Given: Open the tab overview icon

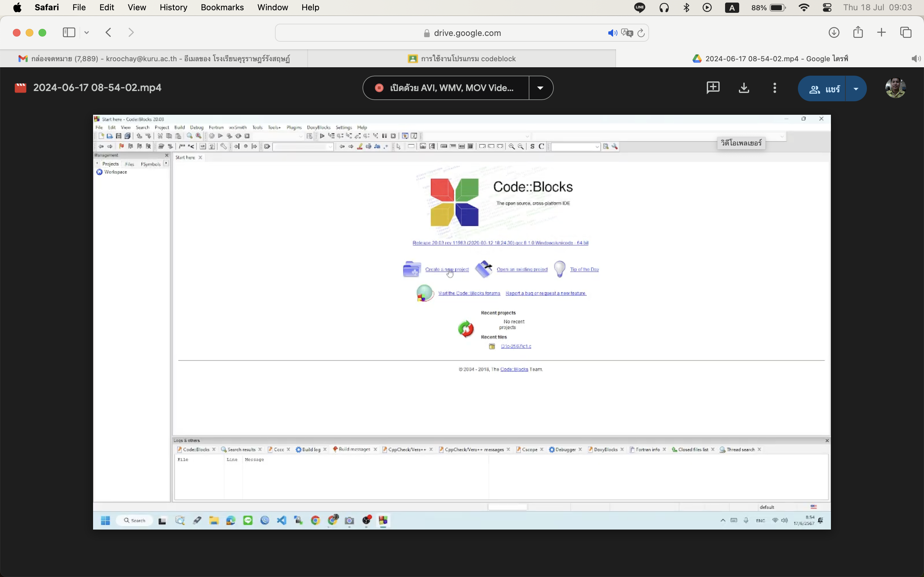Looking at the screenshot, I should (x=906, y=33).
